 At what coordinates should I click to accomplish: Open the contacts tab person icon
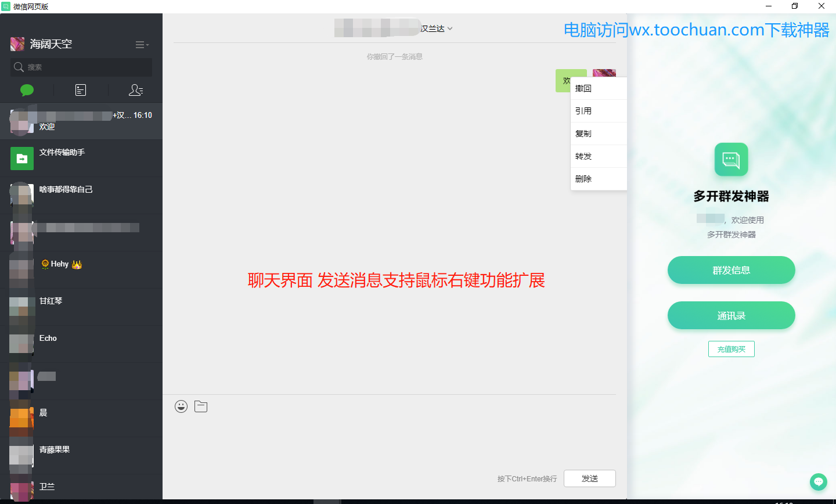pyautogui.click(x=135, y=90)
